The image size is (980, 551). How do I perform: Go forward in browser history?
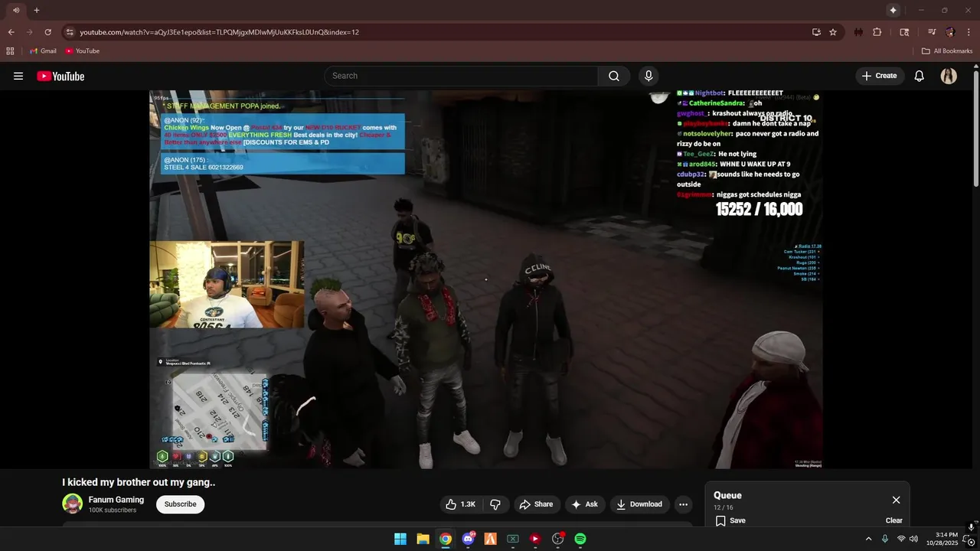pos(29,32)
